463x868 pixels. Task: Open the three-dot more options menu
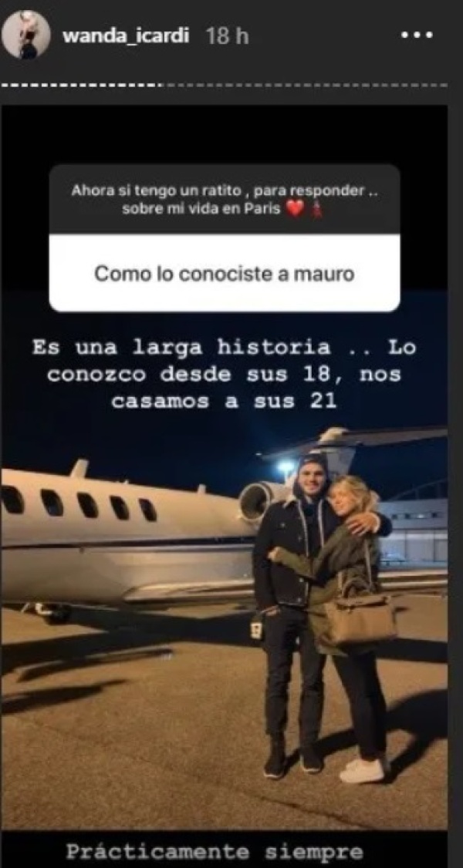click(417, 35)
